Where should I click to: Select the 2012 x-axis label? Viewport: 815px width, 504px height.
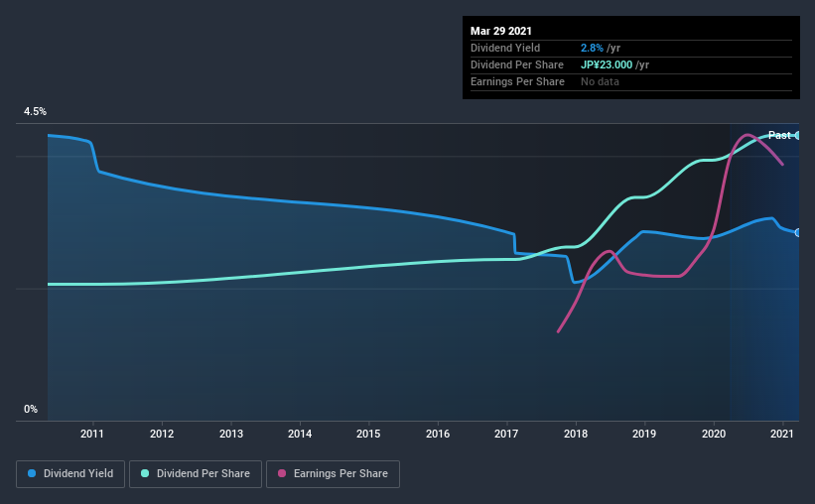coord(162,434)
